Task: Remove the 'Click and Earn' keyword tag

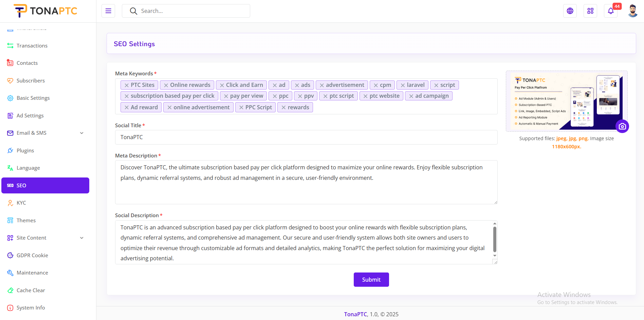Action: click(x=222, y=85)
